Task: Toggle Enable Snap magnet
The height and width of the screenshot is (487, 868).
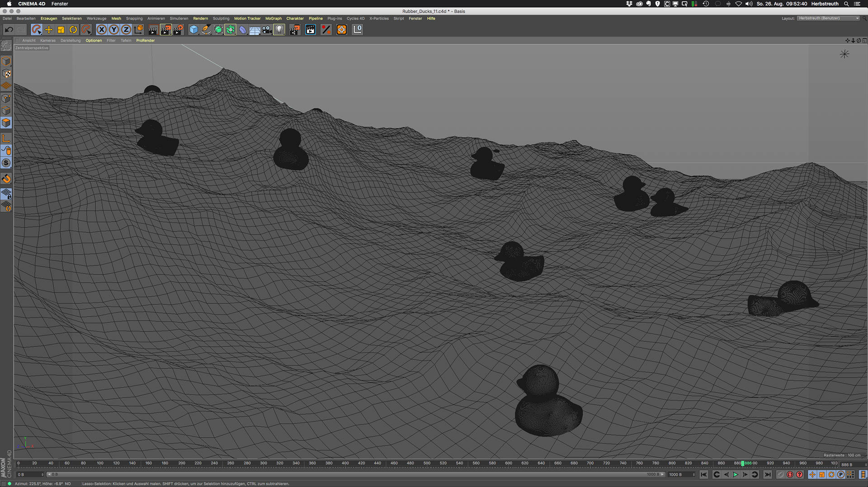Action: coord(6,179)
